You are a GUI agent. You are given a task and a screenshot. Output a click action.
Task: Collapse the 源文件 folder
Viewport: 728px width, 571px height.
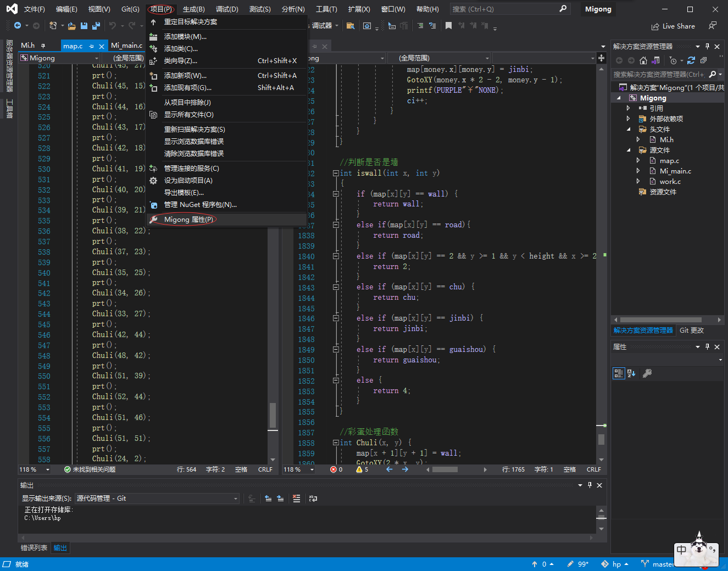tap(629, 150)
